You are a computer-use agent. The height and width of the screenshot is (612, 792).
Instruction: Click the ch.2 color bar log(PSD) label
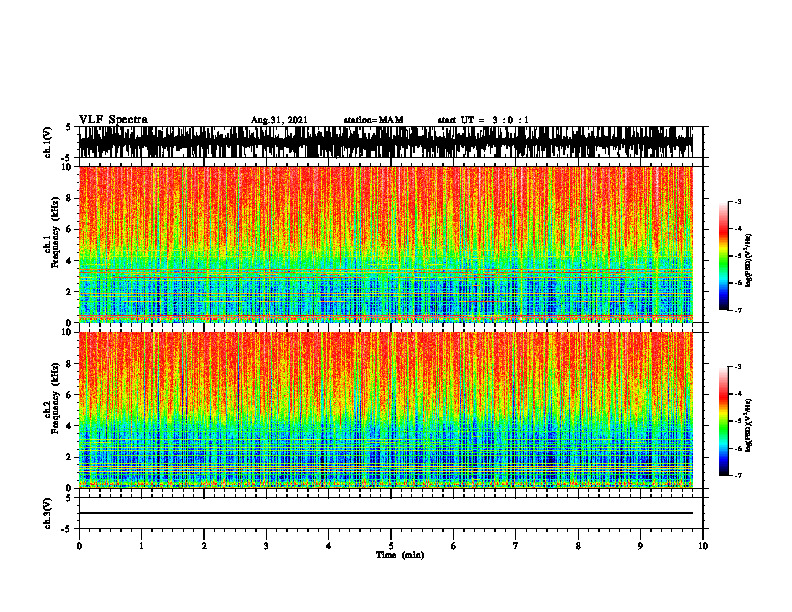[749, 425]
